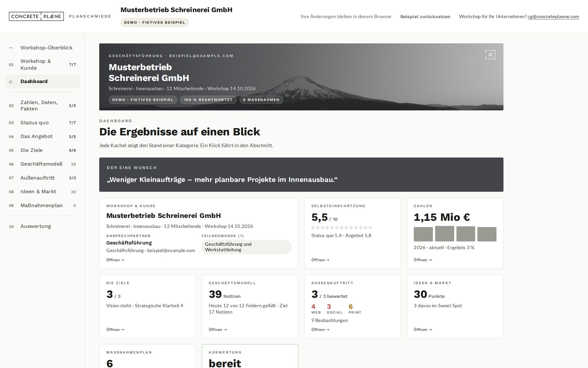Click Beispiel zurücksetzen button
The height and width of the screenshot is (368, 588).
[x=425, y=17]
